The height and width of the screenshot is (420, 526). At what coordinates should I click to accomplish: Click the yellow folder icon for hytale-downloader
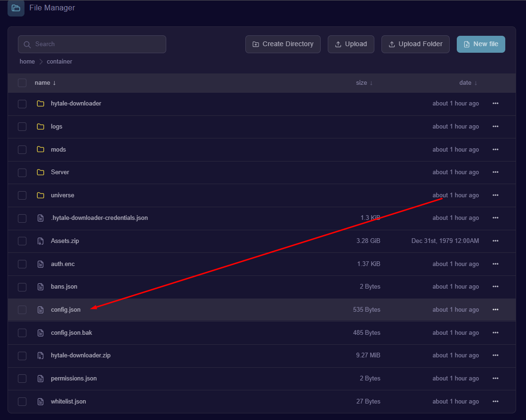click(40, 104)
